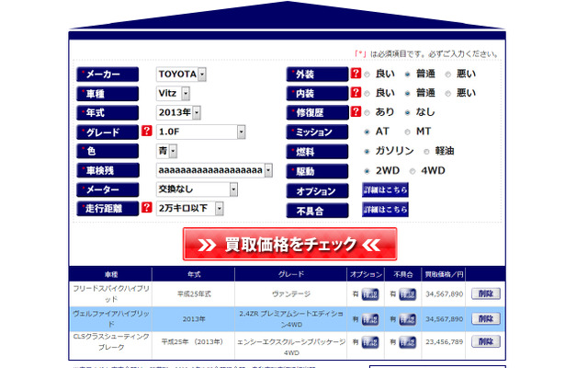The width and height of the screenshot is (588, 368).
Task: Choose 2WD drive option
Action: point(367,171)
